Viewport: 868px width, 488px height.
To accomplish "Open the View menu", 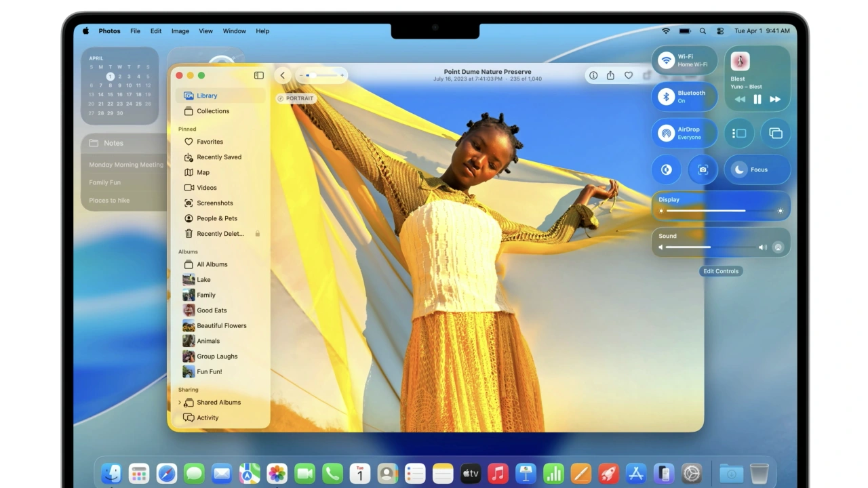I will (x=205, y=31).
